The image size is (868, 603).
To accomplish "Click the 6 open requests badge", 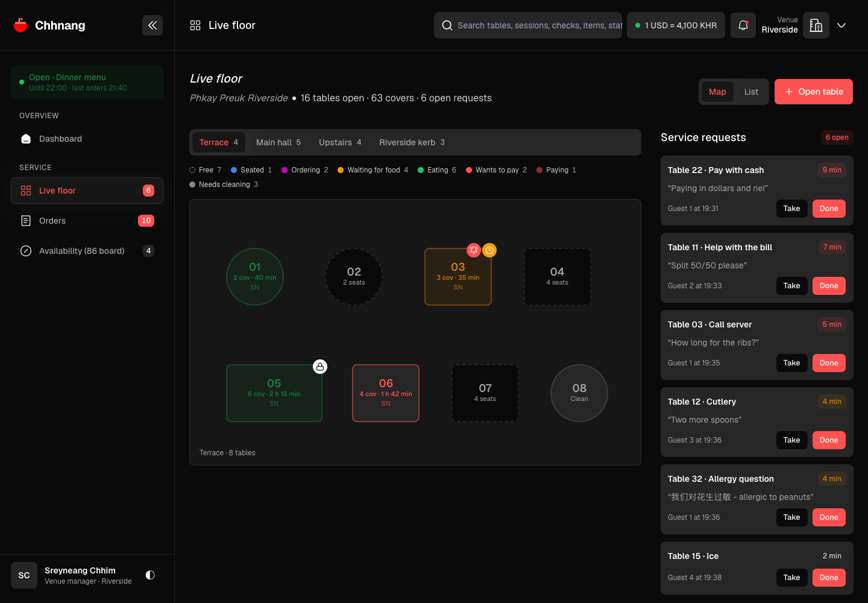I will 837,137.
